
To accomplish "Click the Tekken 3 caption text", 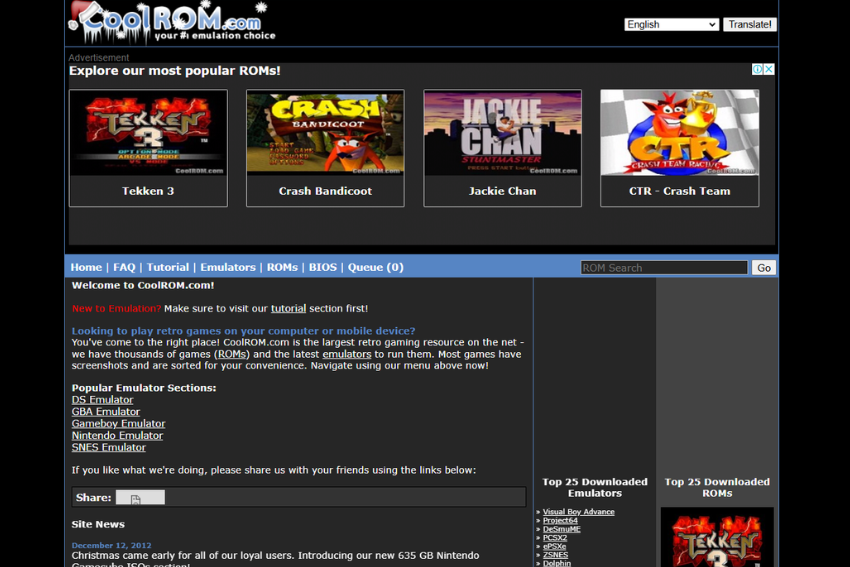I will coord(148,191).
